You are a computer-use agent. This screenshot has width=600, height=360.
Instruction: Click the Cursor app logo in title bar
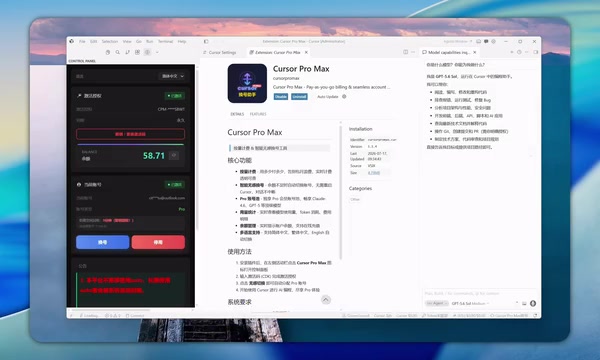tap(72, 41)
